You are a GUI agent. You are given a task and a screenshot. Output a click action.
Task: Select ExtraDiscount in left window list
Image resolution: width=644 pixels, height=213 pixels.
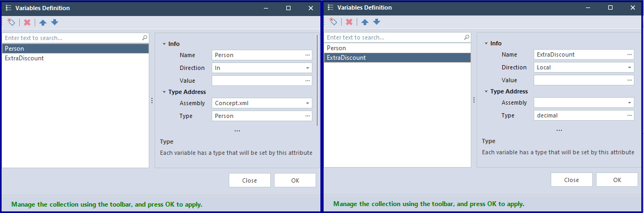pos(75,58)
